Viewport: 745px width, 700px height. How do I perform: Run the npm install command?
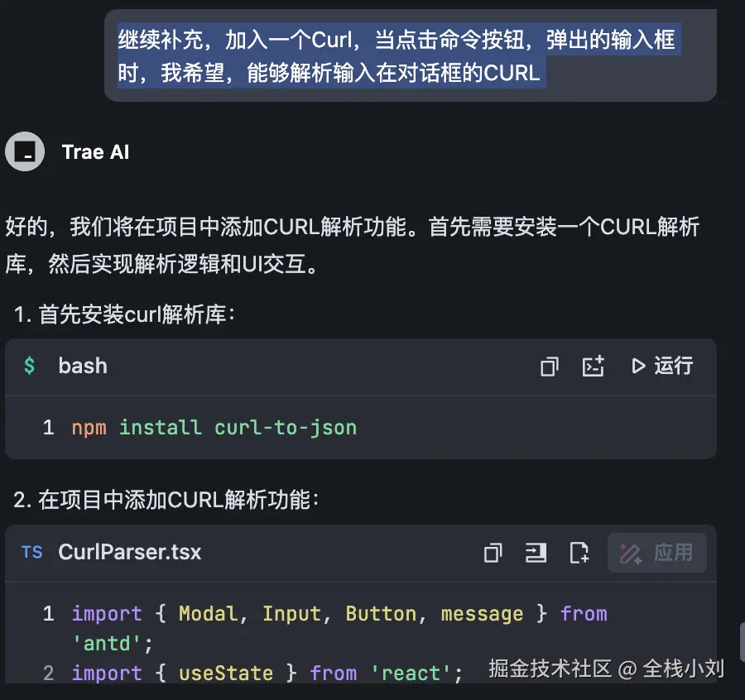point(662,367)
